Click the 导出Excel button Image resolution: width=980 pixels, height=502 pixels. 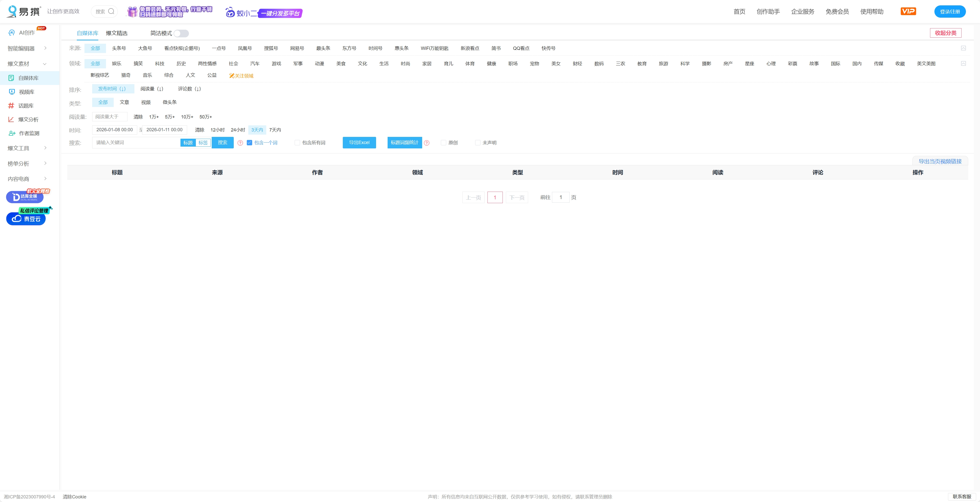(x=359, y=143)
